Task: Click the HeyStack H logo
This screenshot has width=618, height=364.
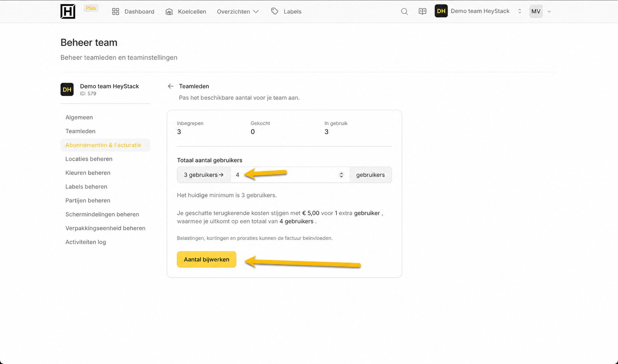Action: click(68, 11)
